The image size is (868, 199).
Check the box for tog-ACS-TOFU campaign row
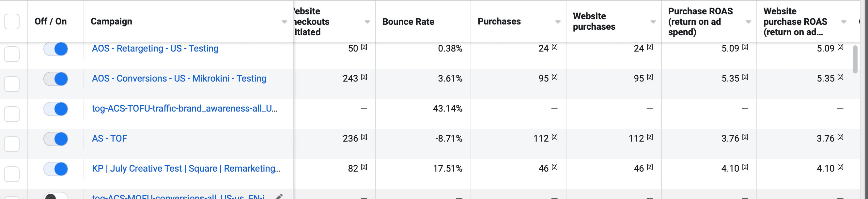12,114
